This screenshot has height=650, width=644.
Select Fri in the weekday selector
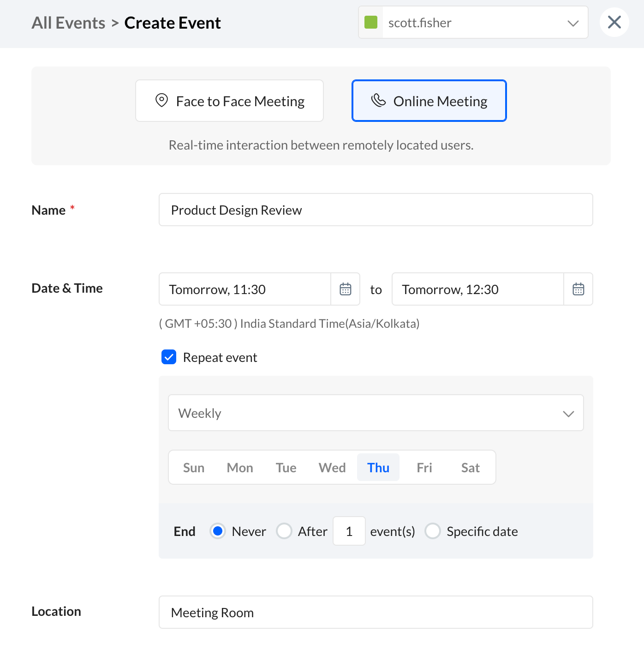(x=424, y=468)
